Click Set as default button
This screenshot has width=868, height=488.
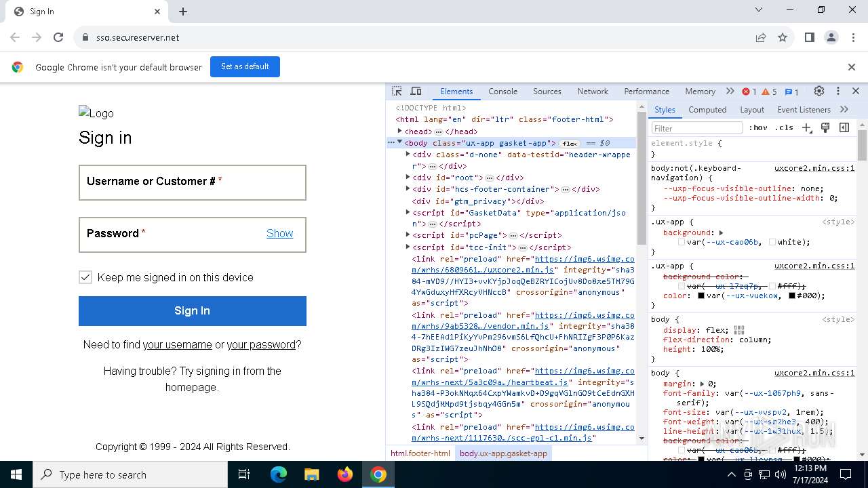tap(245, 66)
